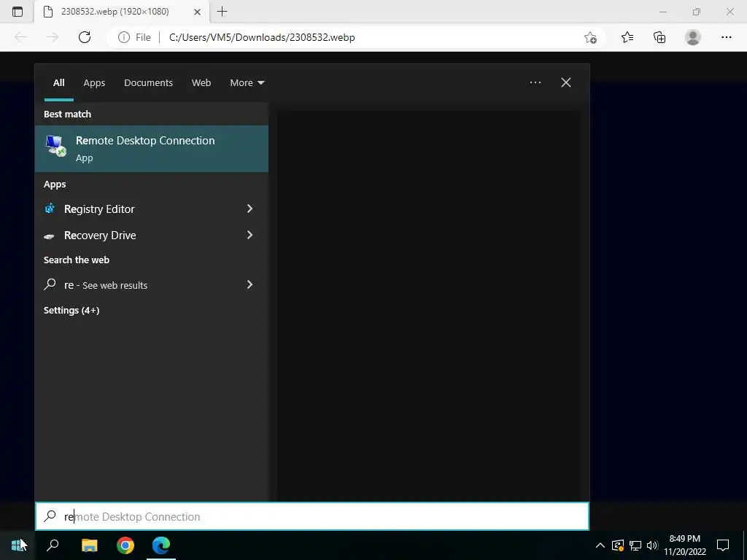Expand Recovery Drive options chevron

coord(249,235)
